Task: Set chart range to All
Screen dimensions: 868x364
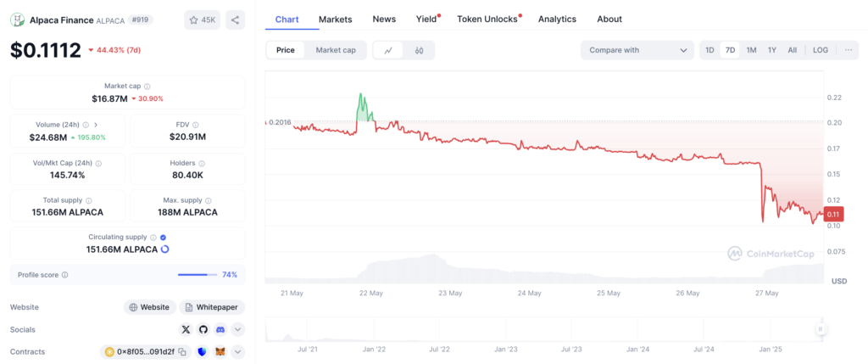Action: [x=793, y=50]
